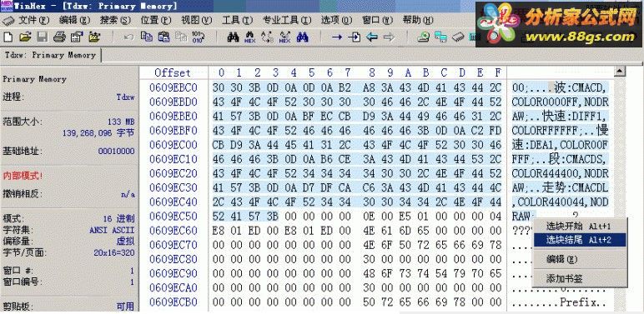The width and height of the screenshot is (644, 314).
Task: Click text COLOR0000FF,NODR in ASCII column
Action: (x=561, y=102)
